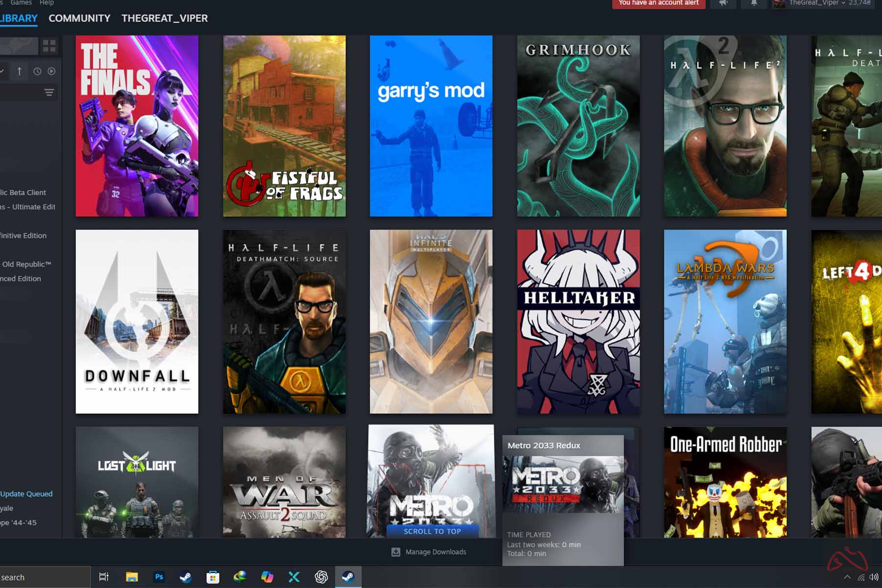The image size is (882, 588).
Task: Select Update Queued item in the sidebar
Action: point(26,494)
